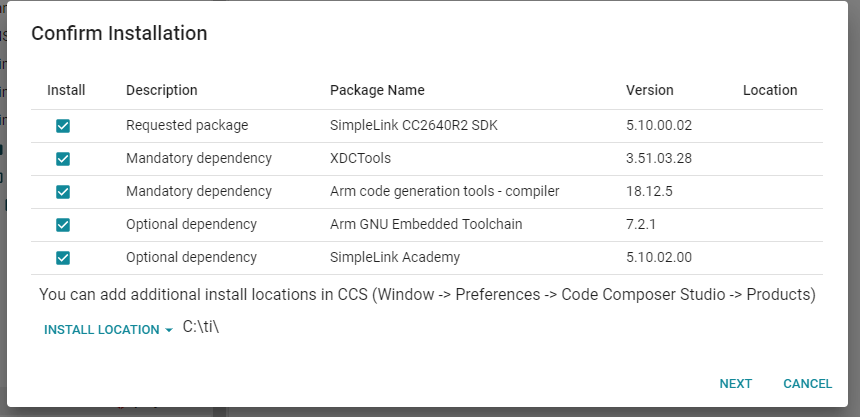Uncheck Arm code generation tools checkbox
This screenshot has height=417, width=860.
tap(63, 191)
